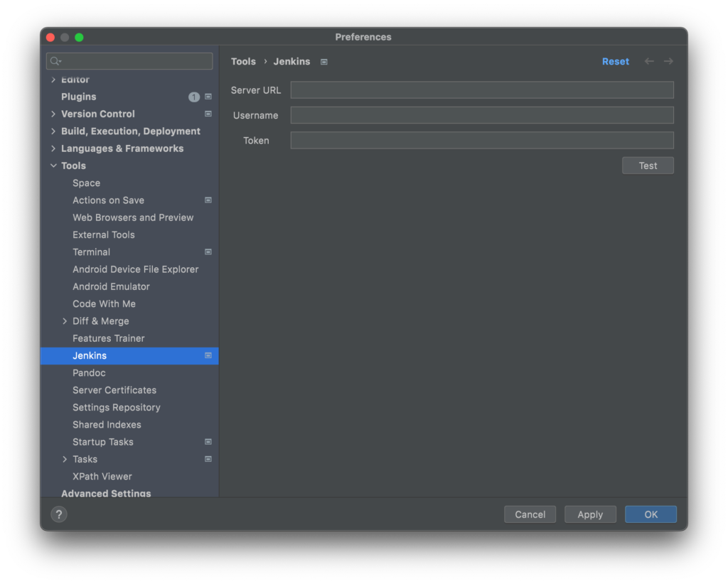Image resolution: width=728 pixels, height=584 pixels.
Task: Click the Tools breadcrumb link
Action: [243, 61]
